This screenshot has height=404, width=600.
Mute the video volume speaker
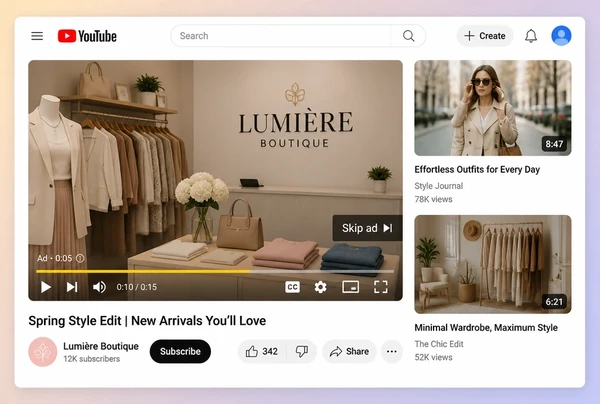(99, 287)
